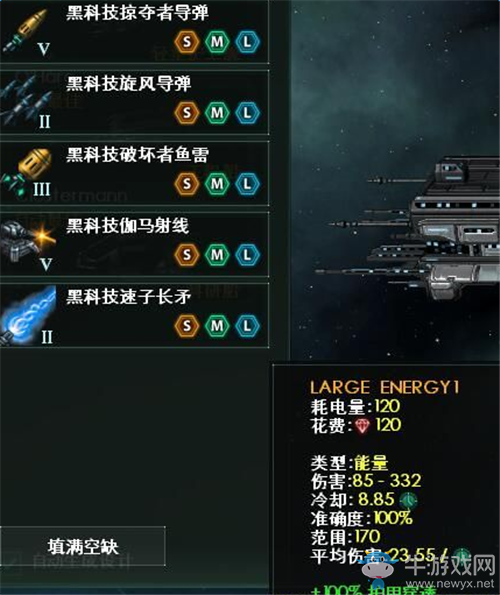Click the blue tachyon lance thumbnail

click(28, 315)
